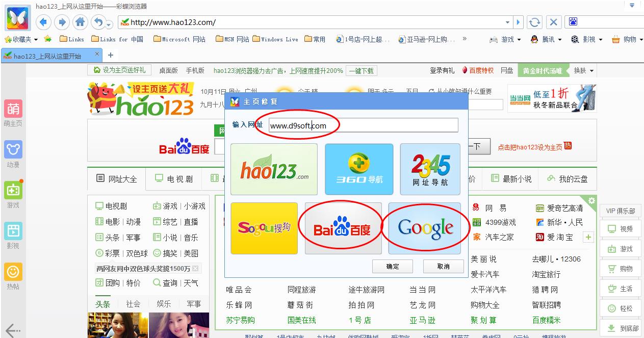The height and width of the screenshot is (338, 644).
Task: Open the MSN 网站 bookmark folder
Action: click(233, 39)
